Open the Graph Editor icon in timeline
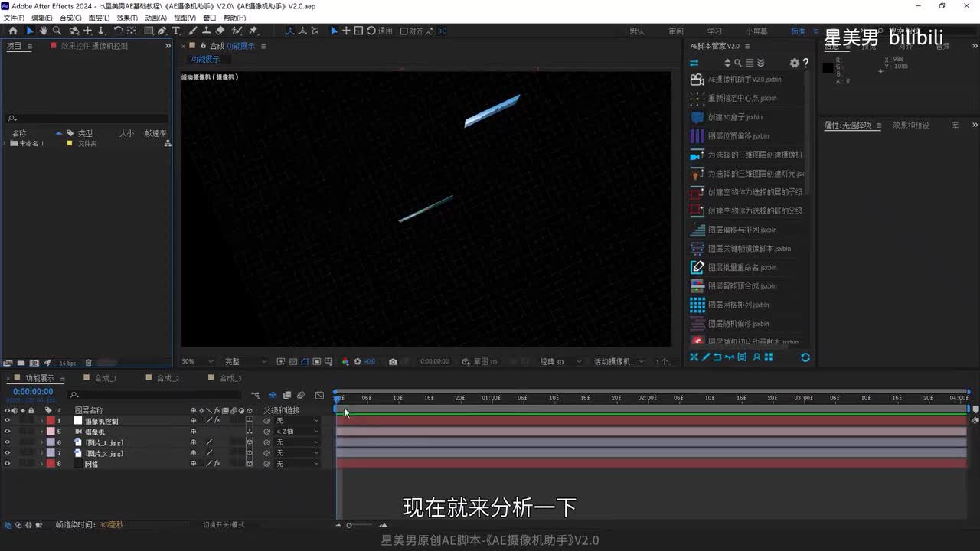The height and width of the screenshot is (551, 980). tap(319, 395)
